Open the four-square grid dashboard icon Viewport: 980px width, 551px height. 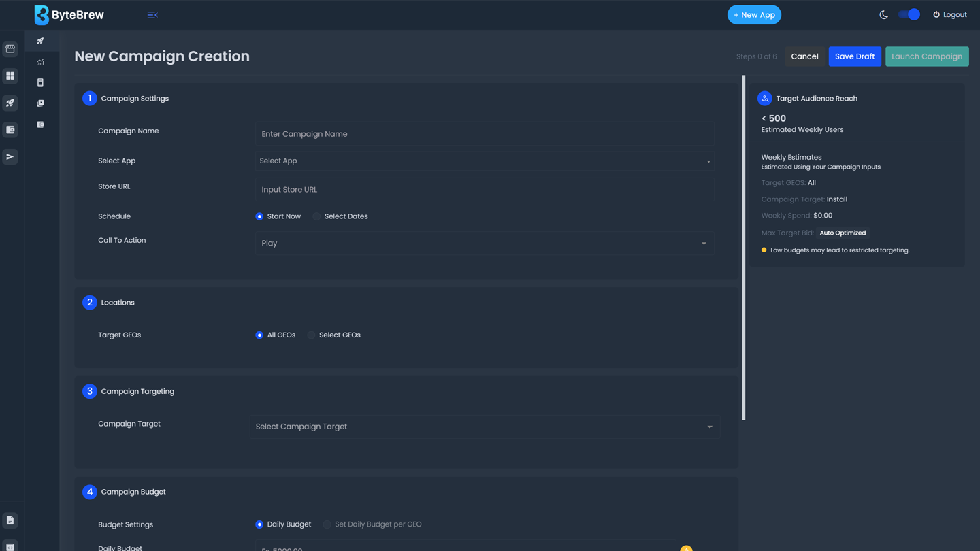click(10, 76)
